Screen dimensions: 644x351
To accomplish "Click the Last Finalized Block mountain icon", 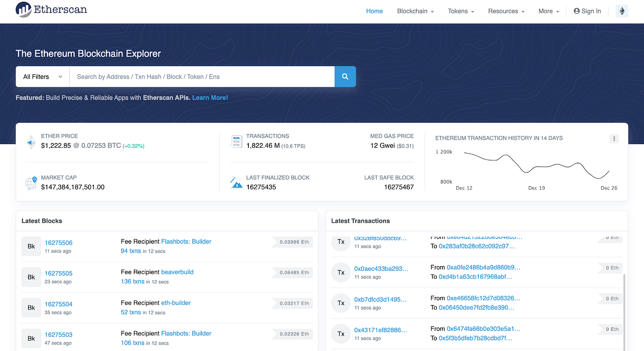I will (236, 183).
